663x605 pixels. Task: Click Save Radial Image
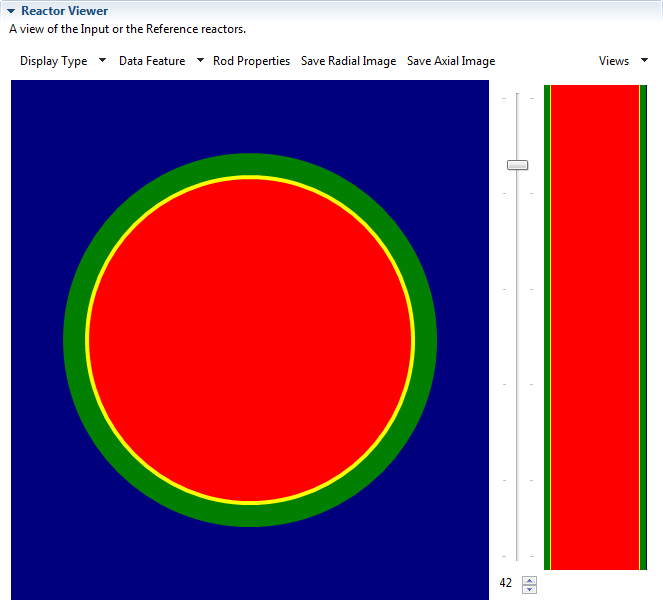pos(348,61)
